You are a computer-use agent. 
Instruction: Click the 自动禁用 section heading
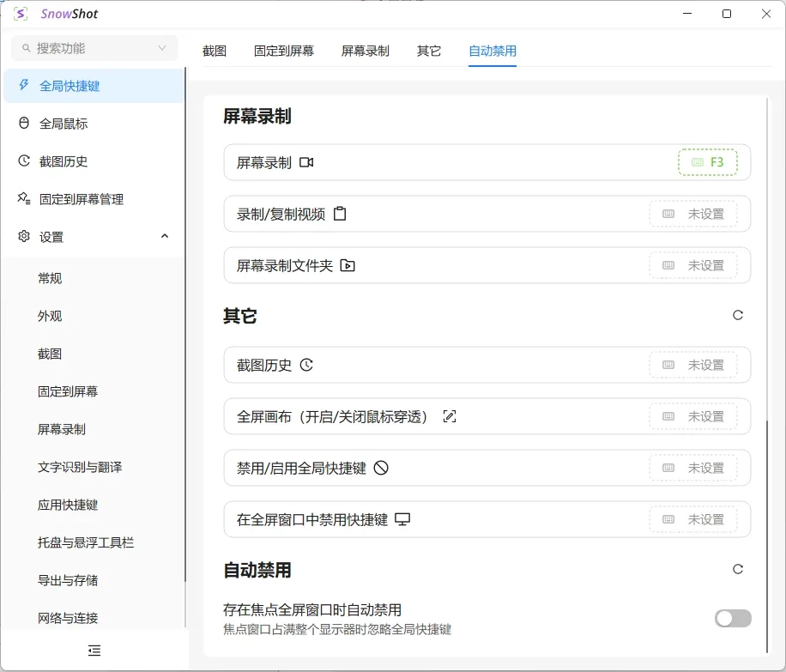tap(257, 570)
